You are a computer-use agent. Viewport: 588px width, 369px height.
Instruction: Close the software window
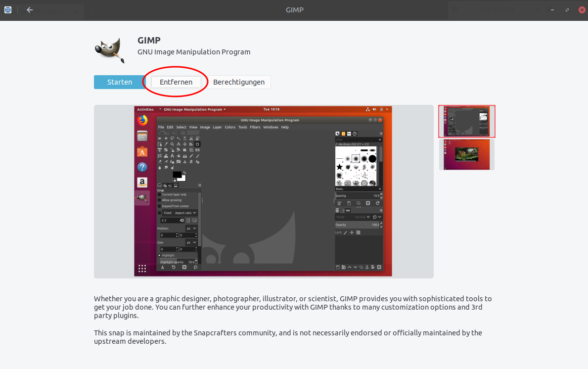[x=582, y=10]
